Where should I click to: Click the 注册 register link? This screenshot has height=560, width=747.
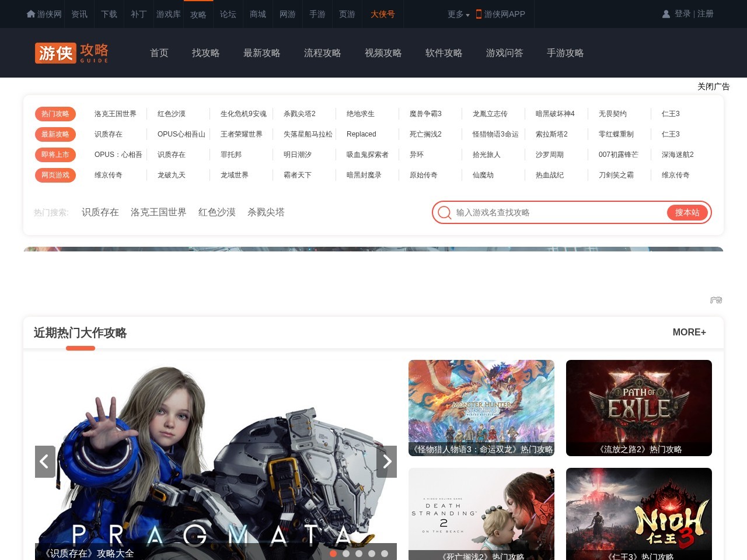coord(705,14)
